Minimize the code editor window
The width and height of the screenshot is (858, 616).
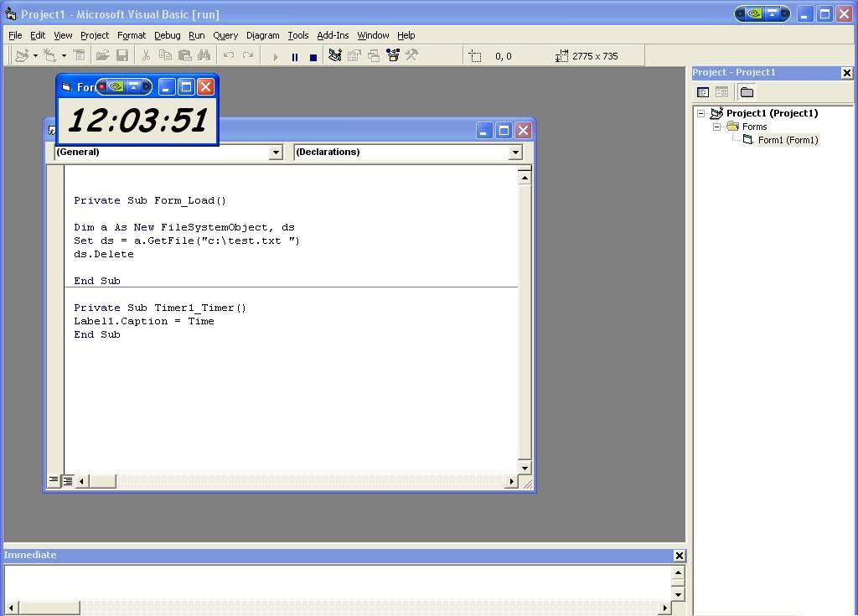click(484, 130)
